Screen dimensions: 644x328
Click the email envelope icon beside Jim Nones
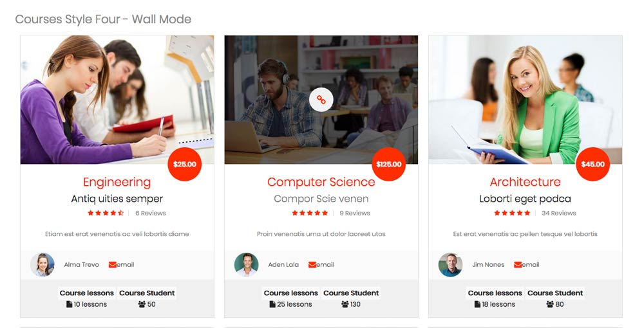pyautogui.click(x=518, y=265)
